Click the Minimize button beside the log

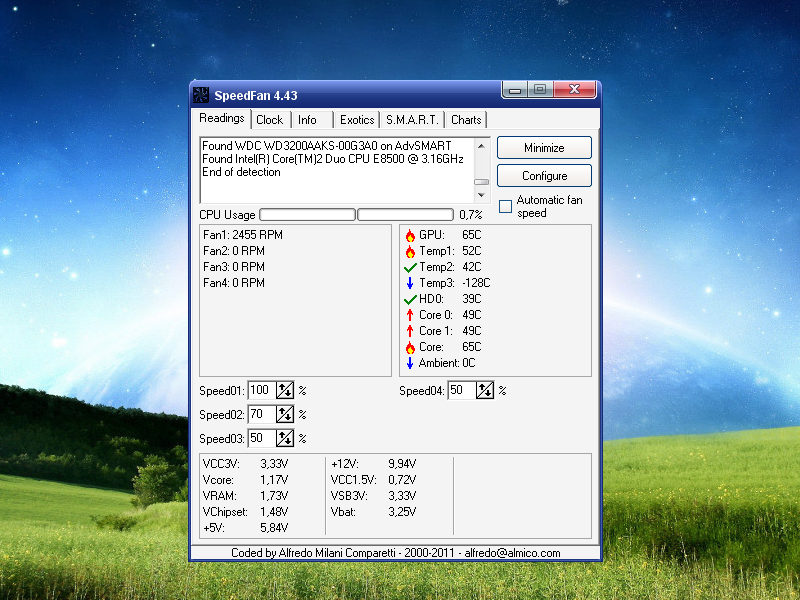[x=544, y=148]
